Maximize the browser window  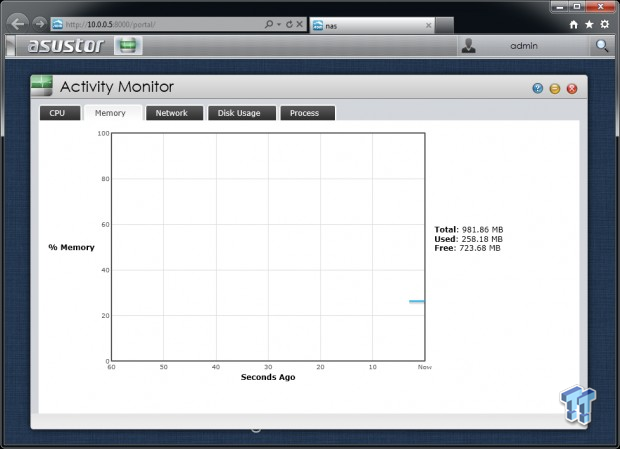pyautogui.click(x=577, y=6)
